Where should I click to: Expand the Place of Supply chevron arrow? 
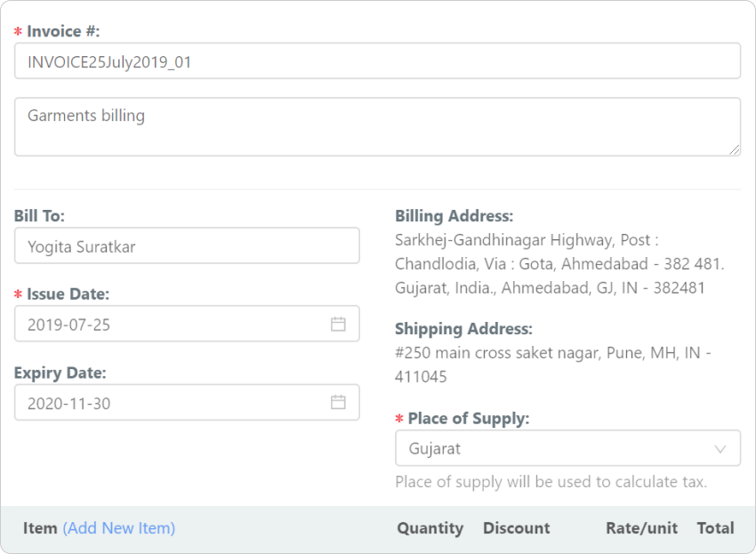[x=720, y=449]
